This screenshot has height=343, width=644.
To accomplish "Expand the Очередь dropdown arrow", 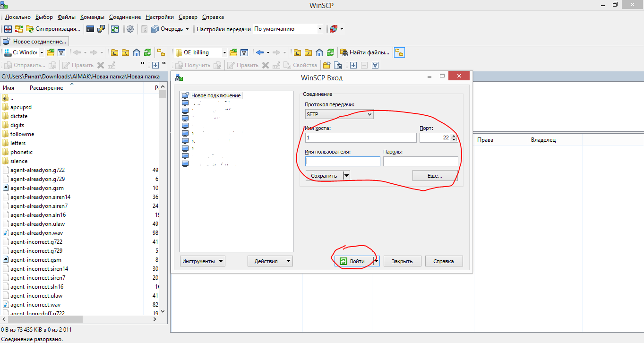I will (x=187, y=29).
